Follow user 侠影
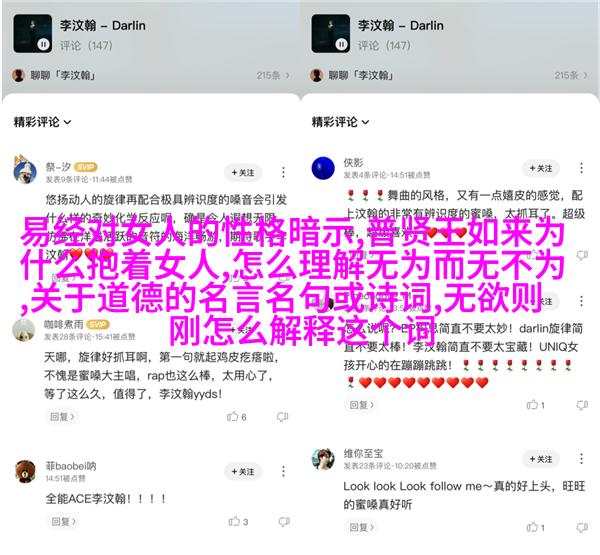Viewport: 600px width, 555px height. (x=541, y=168)
